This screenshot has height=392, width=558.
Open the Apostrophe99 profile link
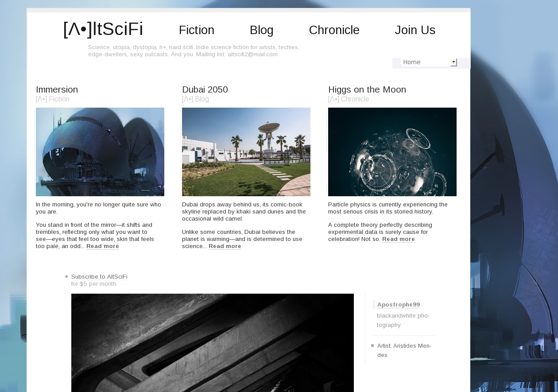[x=399, y=305]
